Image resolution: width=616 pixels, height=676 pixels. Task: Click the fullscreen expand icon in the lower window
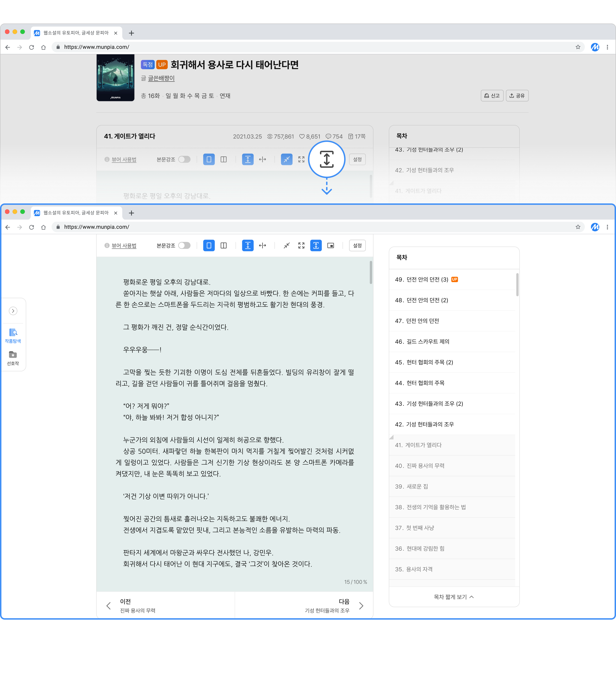click(301, 245)
